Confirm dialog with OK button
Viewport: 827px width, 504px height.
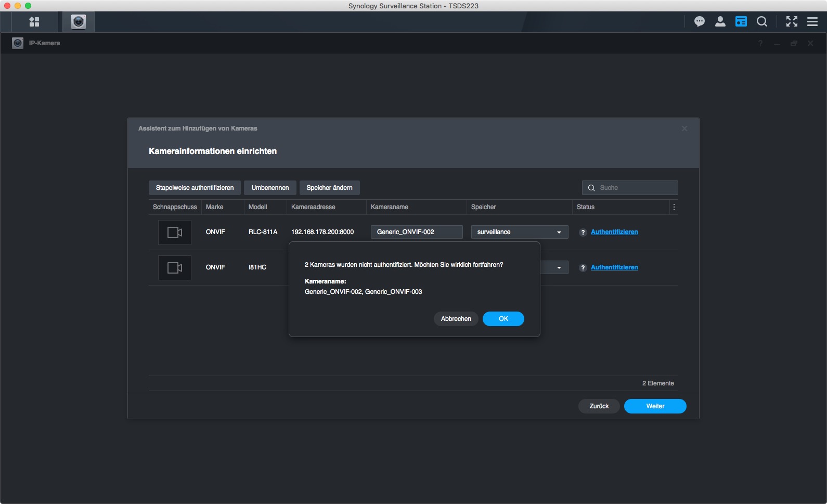(503, 319)
